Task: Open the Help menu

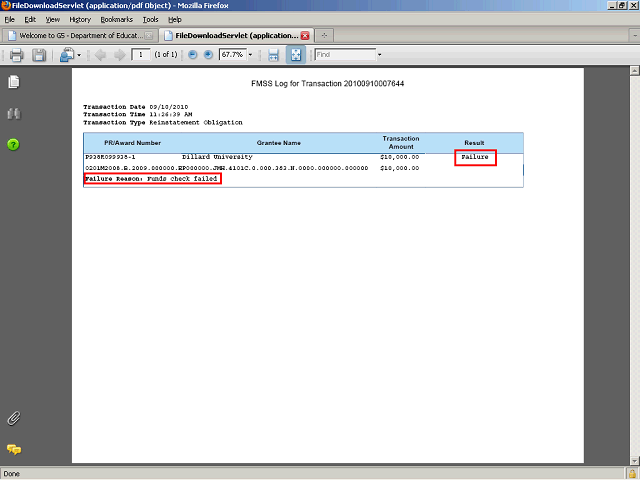Action: point(175,20)
